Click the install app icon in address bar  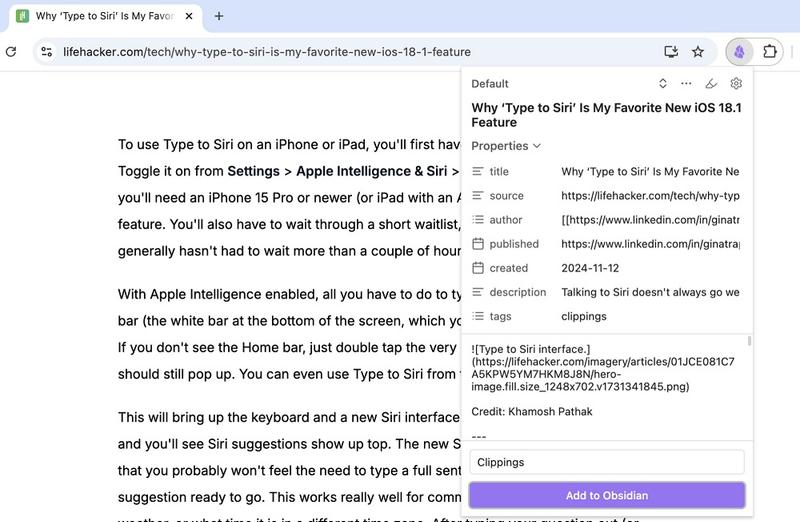tap(671, 52)
